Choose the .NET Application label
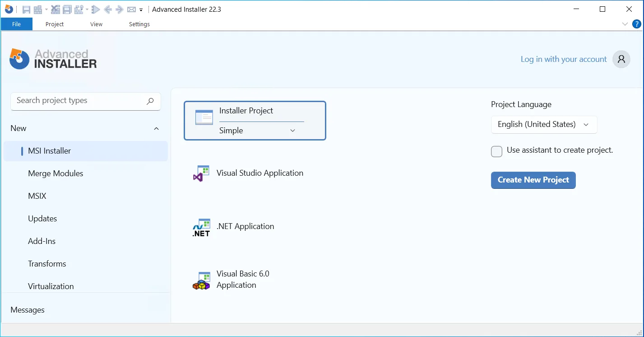This screenshot has width=644, height=337. [246, 226]
